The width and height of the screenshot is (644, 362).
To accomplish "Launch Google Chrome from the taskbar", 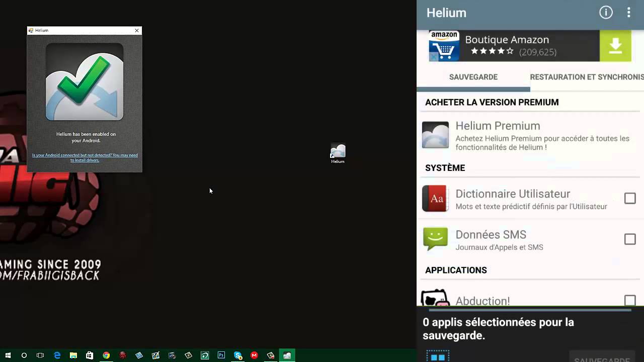I will click(106, 355).
